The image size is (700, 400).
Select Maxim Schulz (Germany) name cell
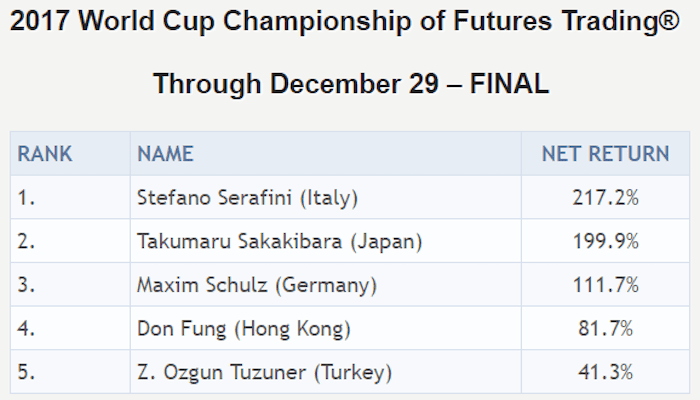325,284
